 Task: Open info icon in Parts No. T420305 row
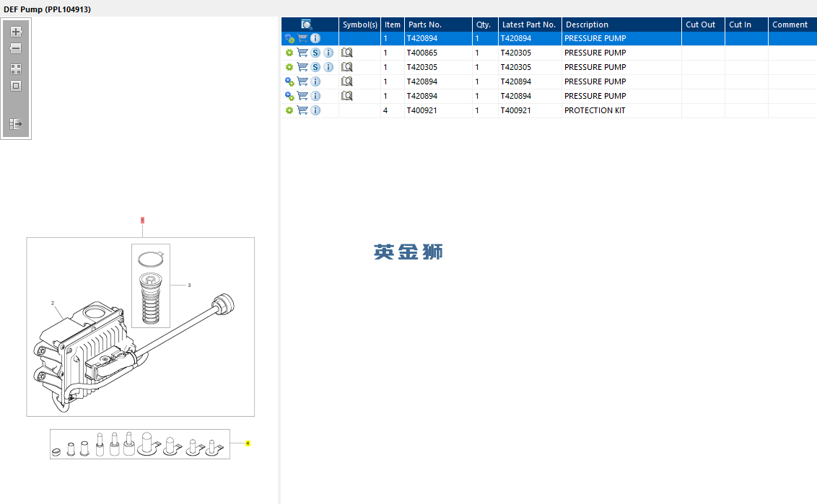click(328, 67)
